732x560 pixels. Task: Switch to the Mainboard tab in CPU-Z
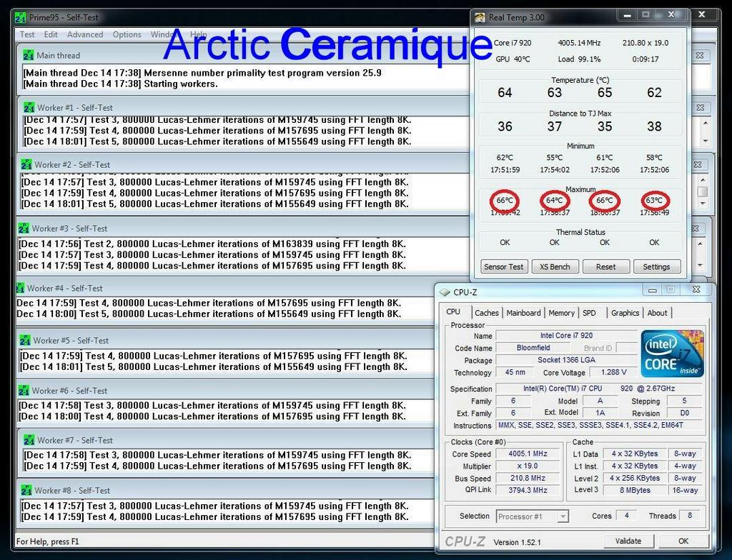[523, 313]
